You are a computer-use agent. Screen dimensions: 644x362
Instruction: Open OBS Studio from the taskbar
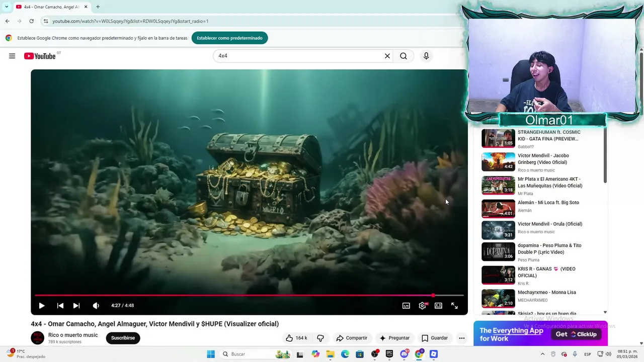[375, 354]
